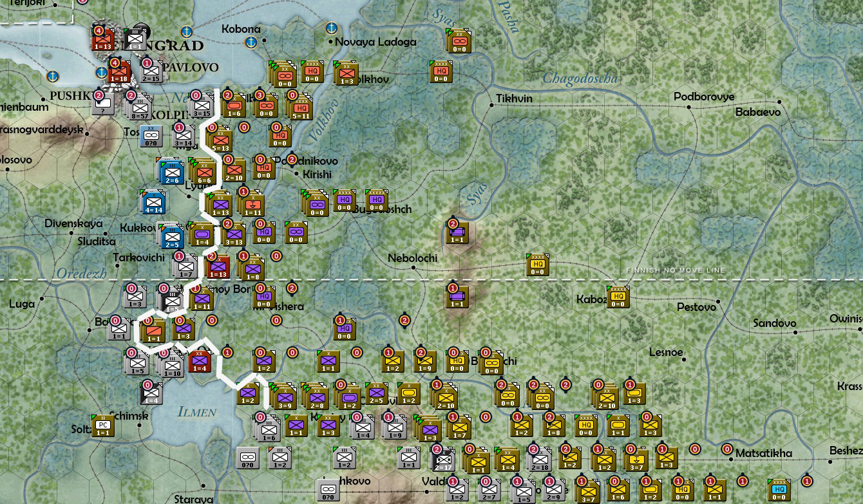Select the orange 5=13 infantry stack

(x=220, y=140)
